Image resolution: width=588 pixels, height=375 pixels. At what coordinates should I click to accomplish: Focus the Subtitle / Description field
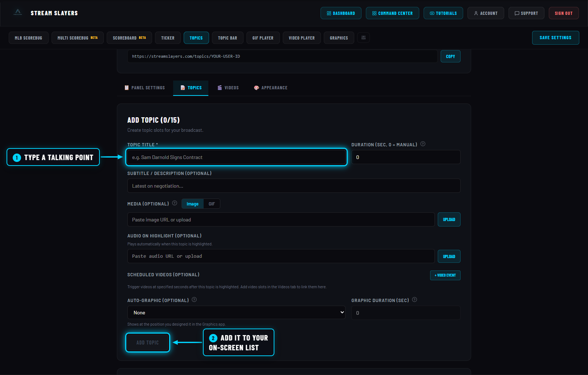coord(294,186)
